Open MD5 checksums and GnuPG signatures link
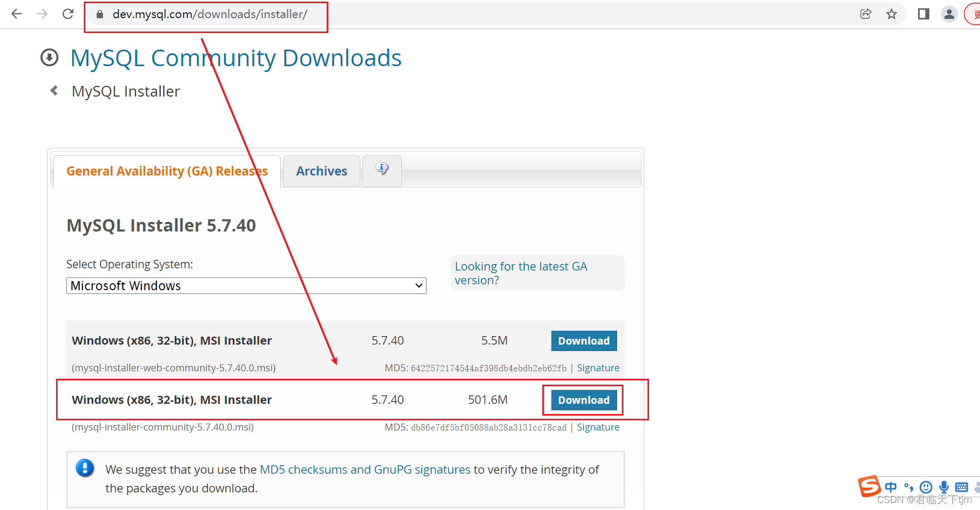 coord(365,469)
